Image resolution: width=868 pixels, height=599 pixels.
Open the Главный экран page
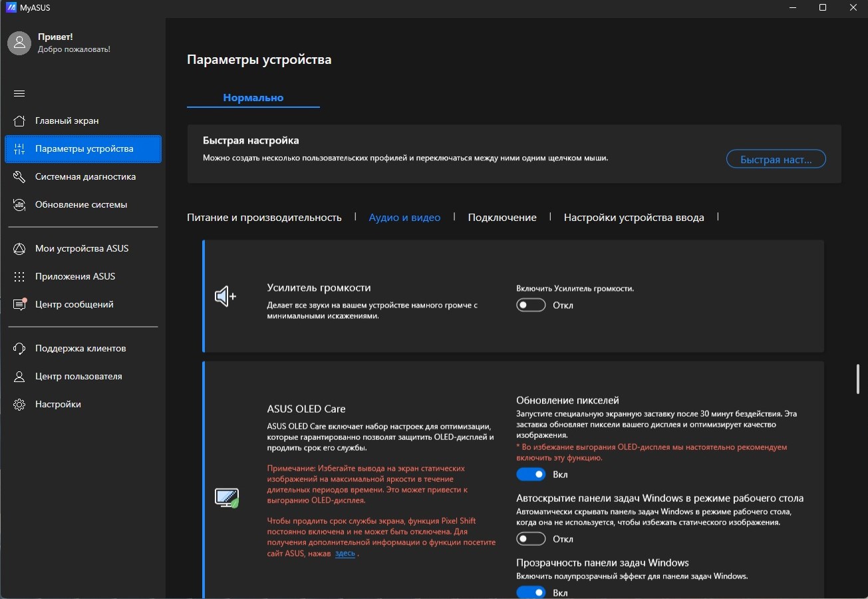click(83, 120)
